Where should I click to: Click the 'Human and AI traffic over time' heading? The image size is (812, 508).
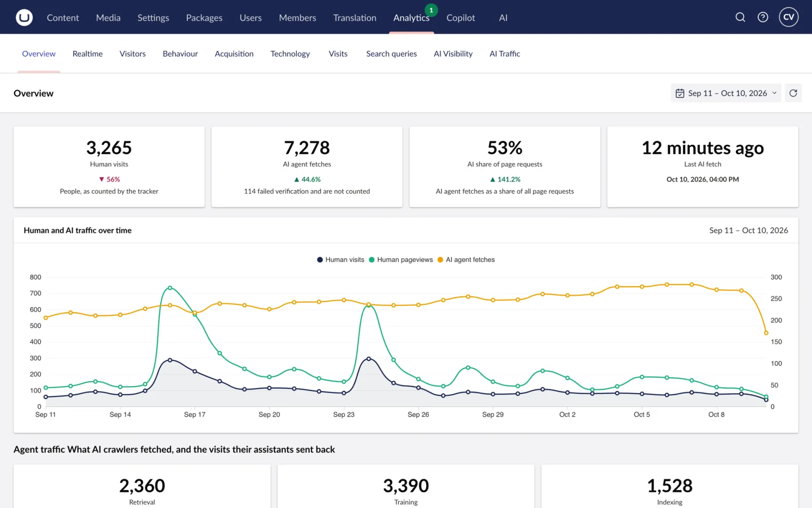pyautogui.click(x=78, y=230)
